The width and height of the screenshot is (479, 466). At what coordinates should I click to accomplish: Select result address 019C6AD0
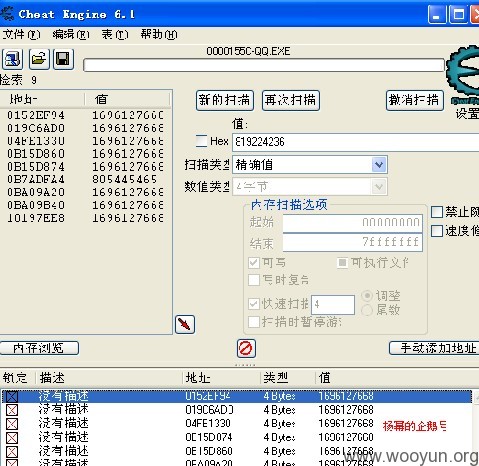[36, 128]
